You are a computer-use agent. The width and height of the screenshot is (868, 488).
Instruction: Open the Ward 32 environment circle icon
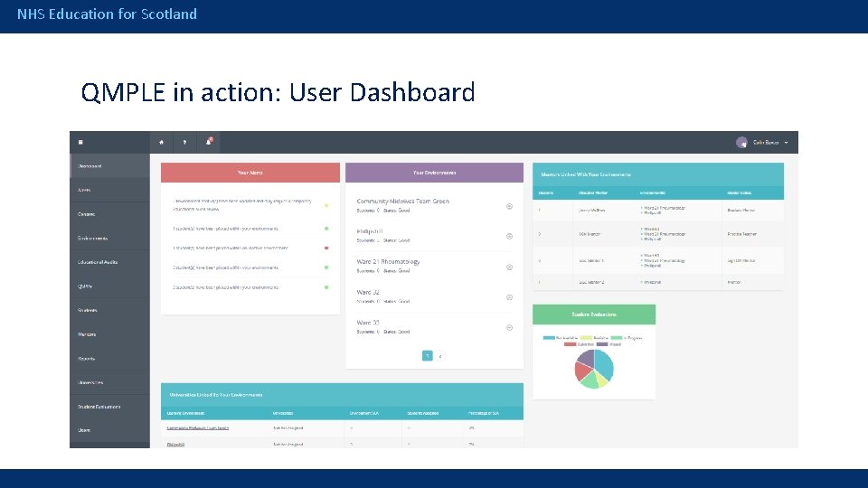tap(509, 297)
